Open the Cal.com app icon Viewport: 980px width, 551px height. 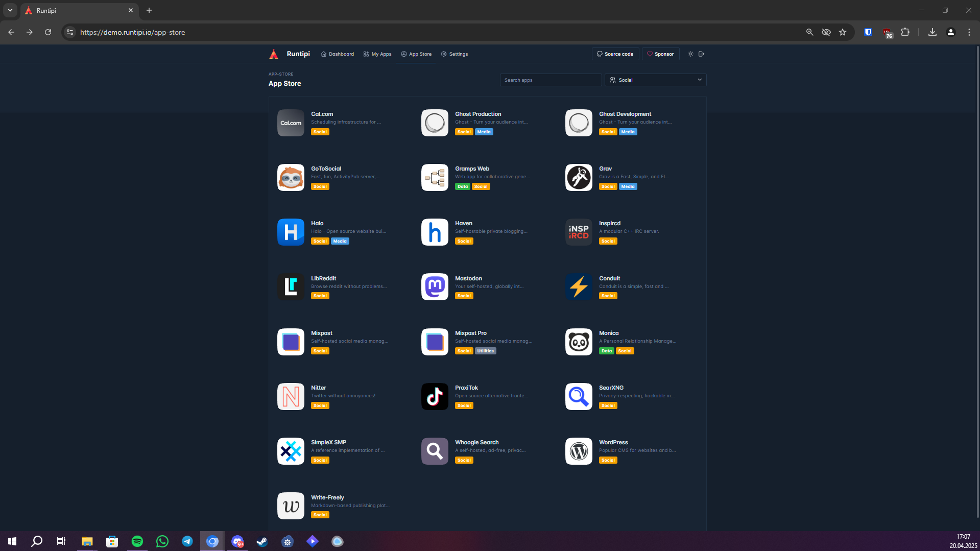tap(291, 123)
